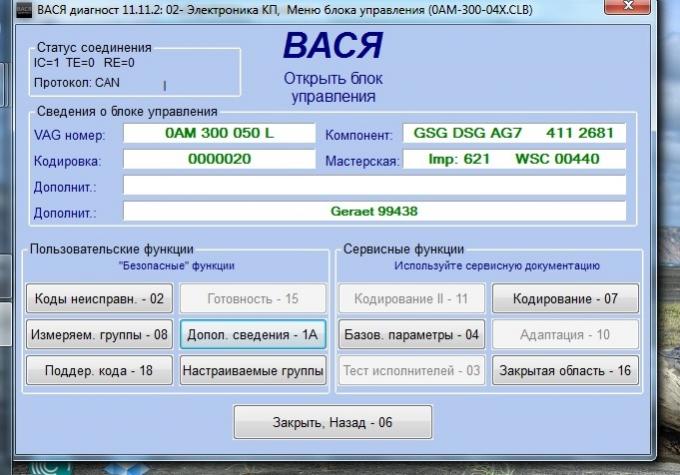Click the Протокол: CAN status text
The image size is (680, 475).
[x=77, y=82]
